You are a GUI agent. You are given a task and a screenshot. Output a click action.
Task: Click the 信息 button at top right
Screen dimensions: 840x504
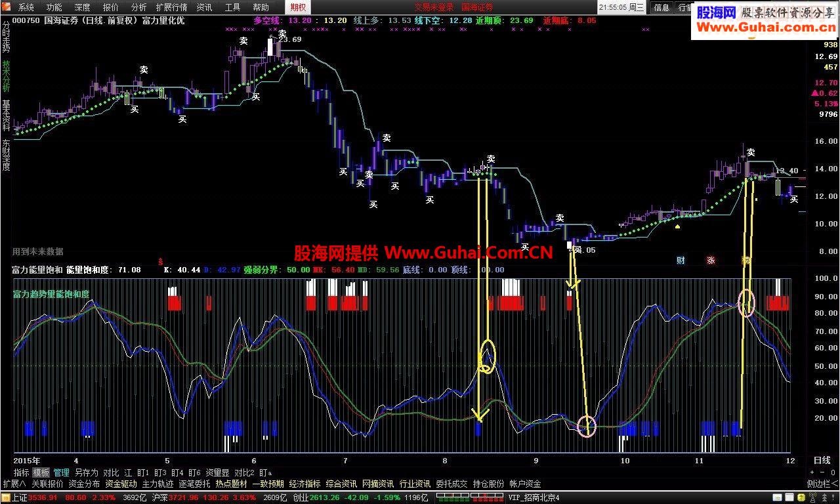pyautogui.click(x=662, y=7)
